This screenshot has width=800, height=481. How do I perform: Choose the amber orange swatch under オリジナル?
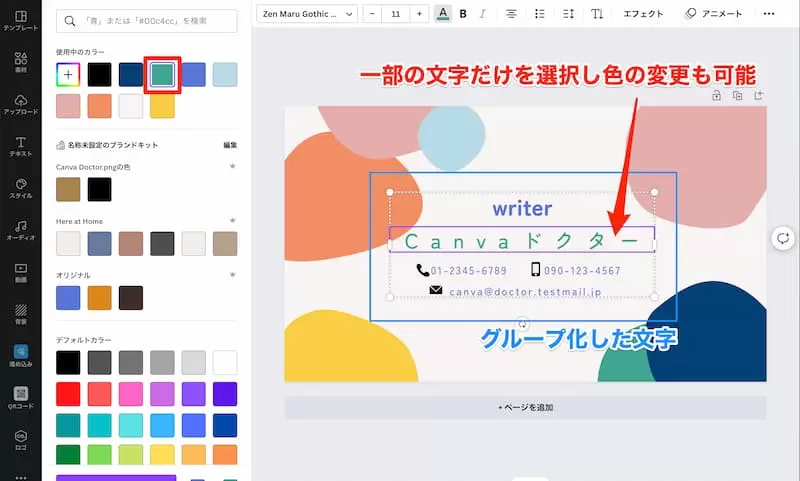(x=99, y=298)
